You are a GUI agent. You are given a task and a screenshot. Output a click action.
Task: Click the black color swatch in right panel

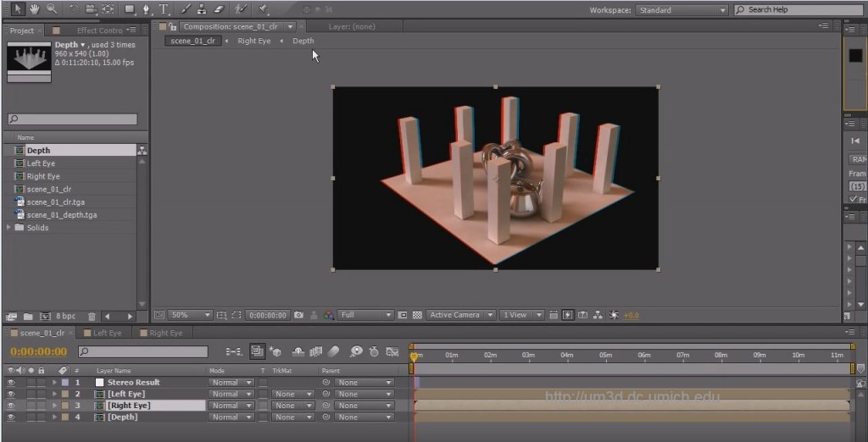click(855, 56)
